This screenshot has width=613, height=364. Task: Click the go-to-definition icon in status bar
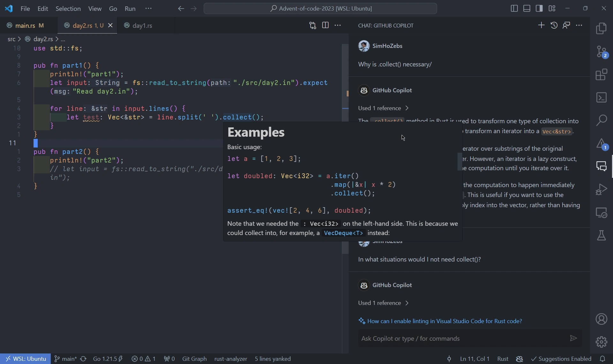tap(449, 359)
